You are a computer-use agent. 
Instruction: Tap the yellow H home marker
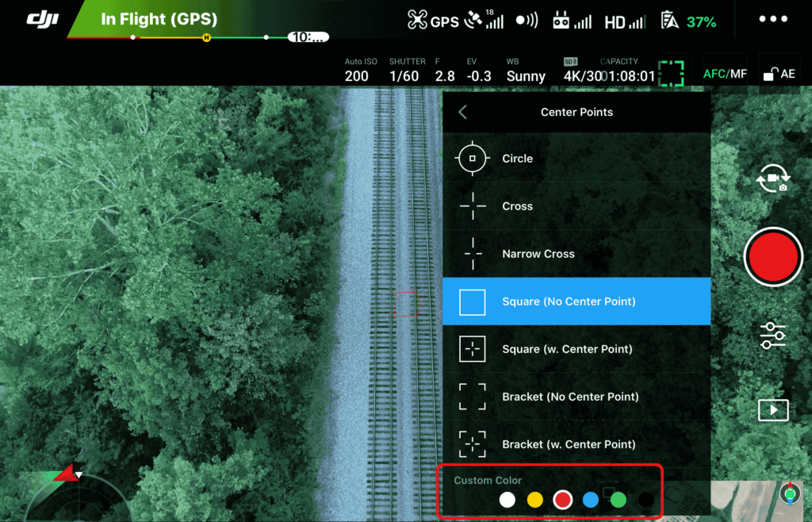coord(207,37)
